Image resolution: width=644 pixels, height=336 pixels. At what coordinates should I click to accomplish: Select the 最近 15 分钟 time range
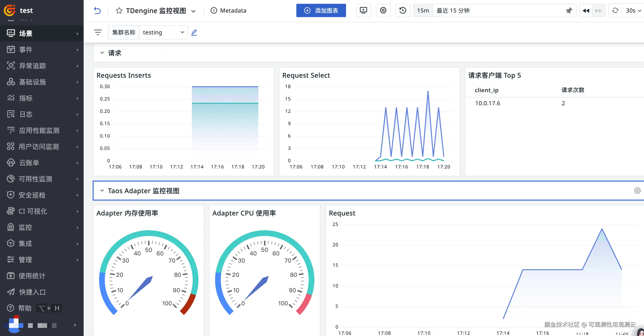point(453,10)
